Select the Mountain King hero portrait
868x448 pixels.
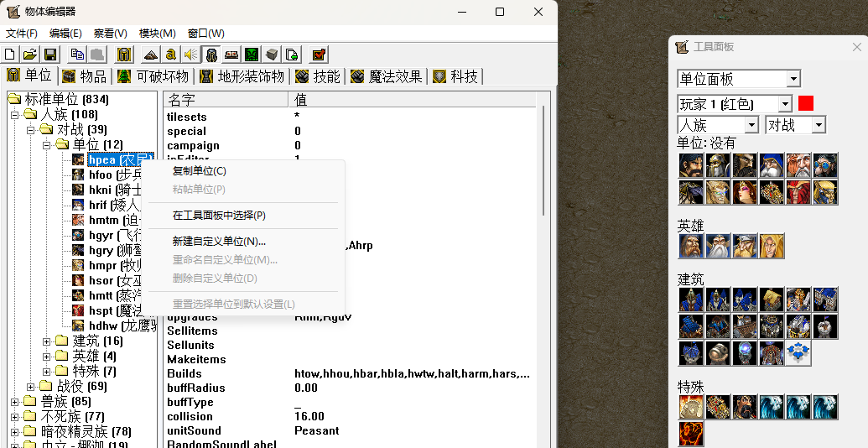[x=745, y=246]
